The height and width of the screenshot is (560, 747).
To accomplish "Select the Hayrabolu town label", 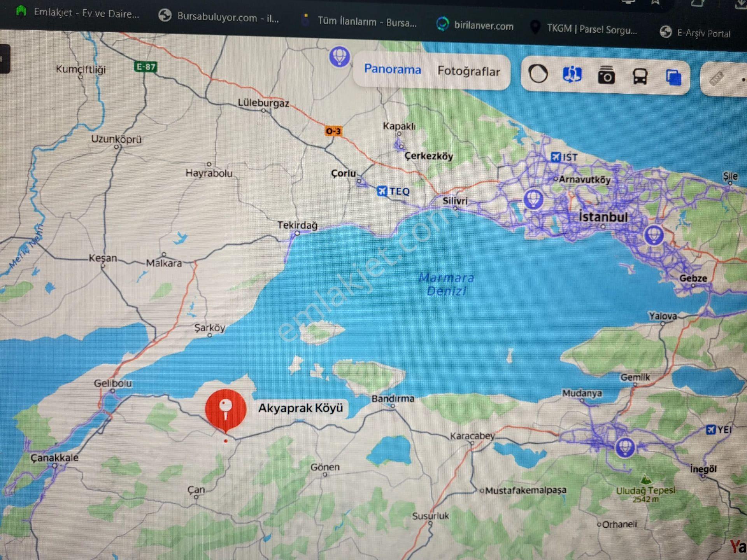I will point(209,173).
